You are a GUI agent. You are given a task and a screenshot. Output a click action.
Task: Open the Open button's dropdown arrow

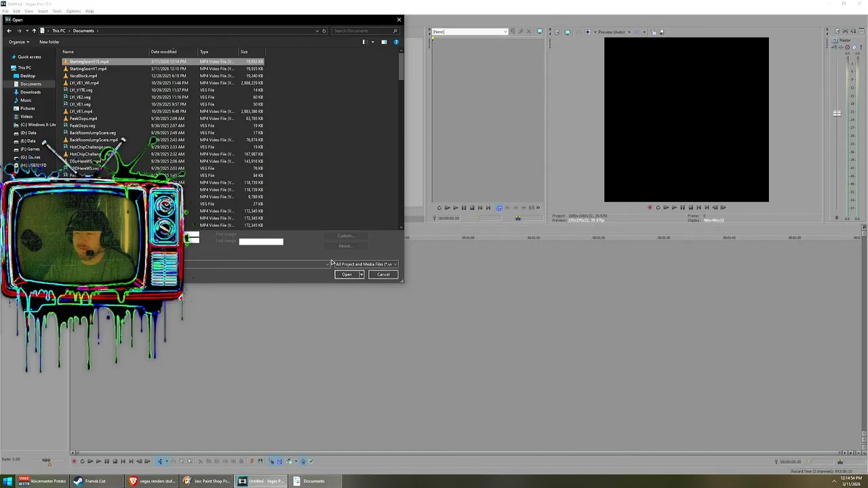tap(361, 274)
